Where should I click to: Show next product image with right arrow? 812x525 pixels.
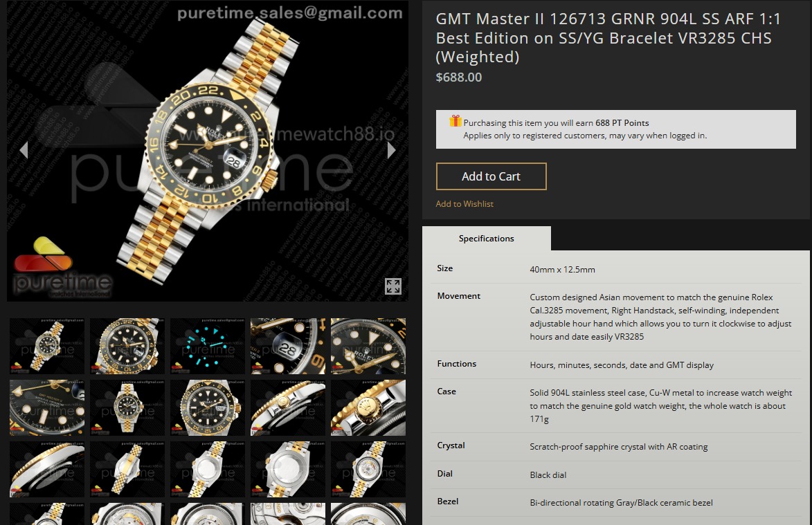click(x=392, y=150)
